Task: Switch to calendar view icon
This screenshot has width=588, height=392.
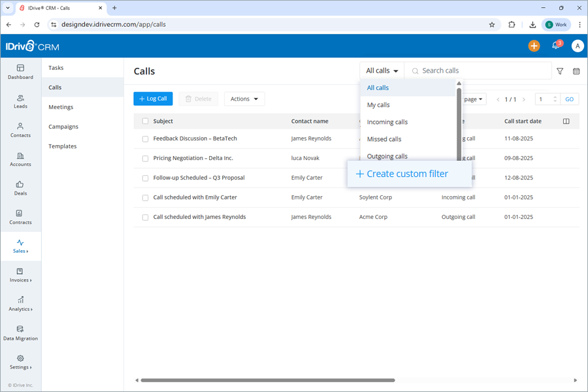Action: tap(576, 70)
